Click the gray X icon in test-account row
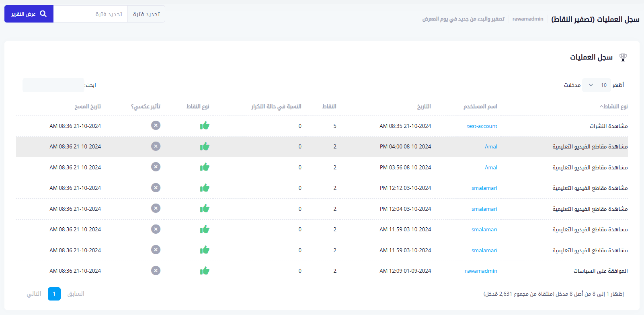 tap(156, 126)
